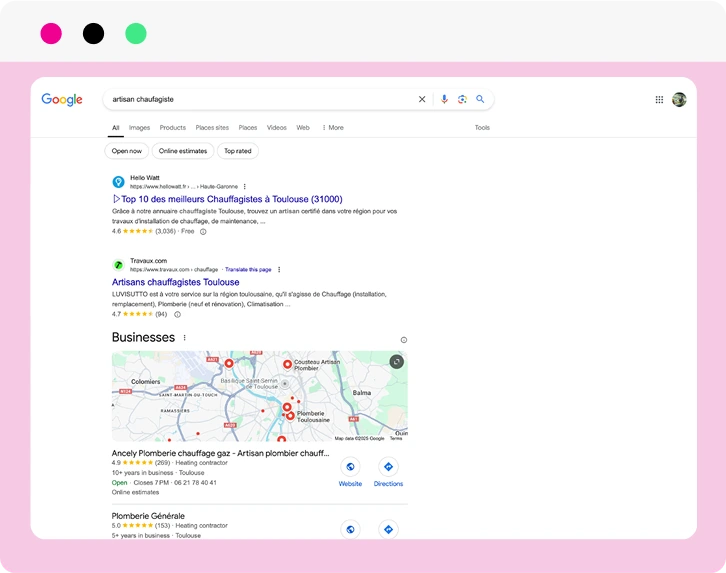Click the Hello Watt favicon
The width and height of the screenshot is (726, 573).
119,182
